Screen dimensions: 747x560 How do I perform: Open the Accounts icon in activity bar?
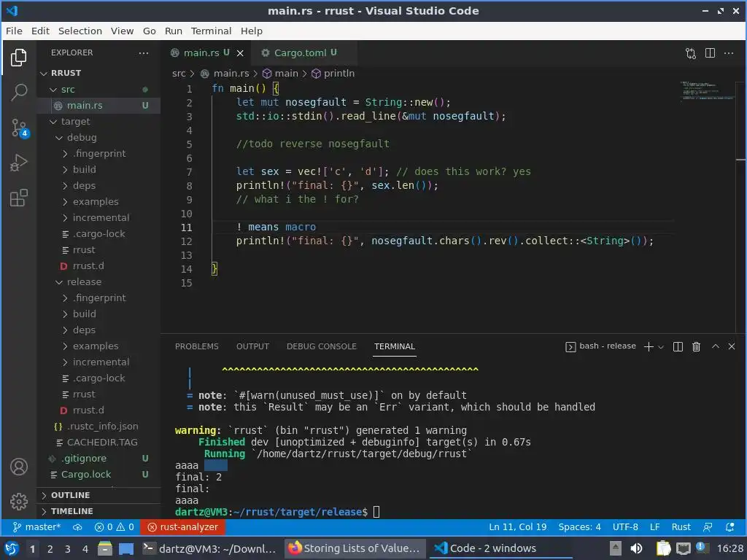point(18,467)
